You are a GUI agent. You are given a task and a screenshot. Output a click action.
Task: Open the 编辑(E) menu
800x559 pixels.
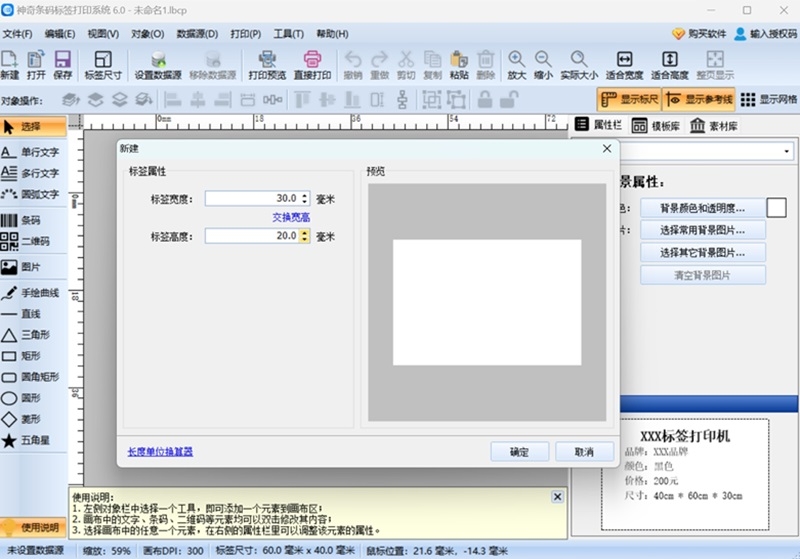tap(60, 34)
